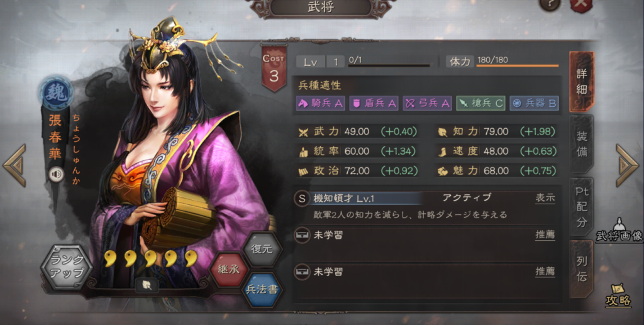644x325 pixels.
Task: Tap the blue 兵法書 button
Action: [262, 290]
